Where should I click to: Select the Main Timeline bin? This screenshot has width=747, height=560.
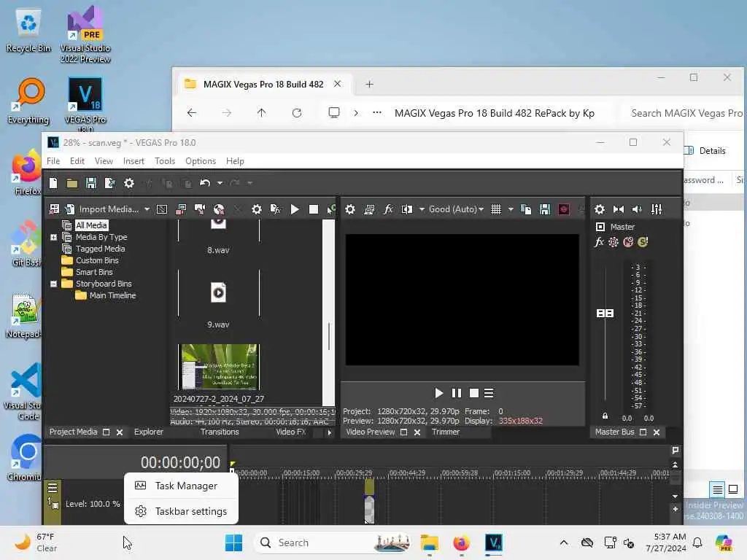[112, 295]
